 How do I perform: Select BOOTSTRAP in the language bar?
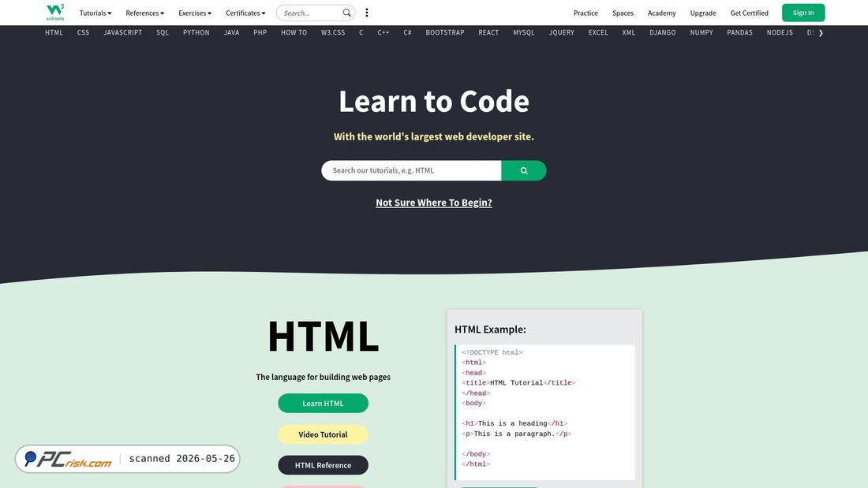click(x=445, y=32)
